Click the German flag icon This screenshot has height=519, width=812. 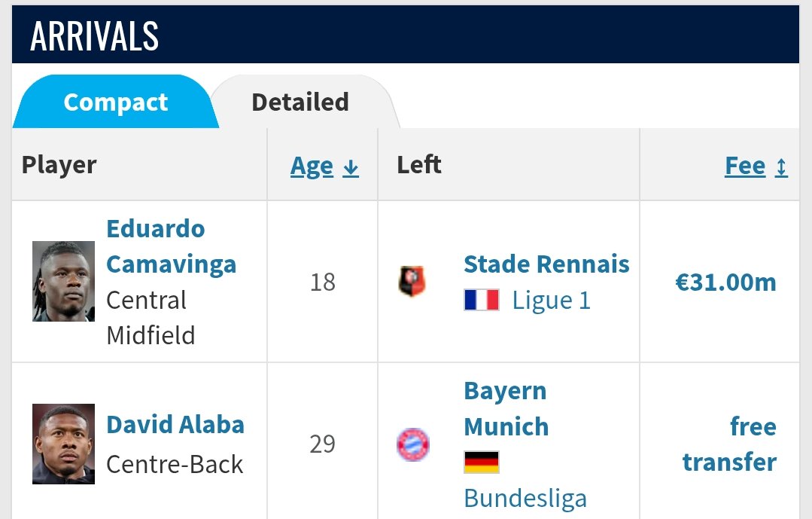pos(482,462)
